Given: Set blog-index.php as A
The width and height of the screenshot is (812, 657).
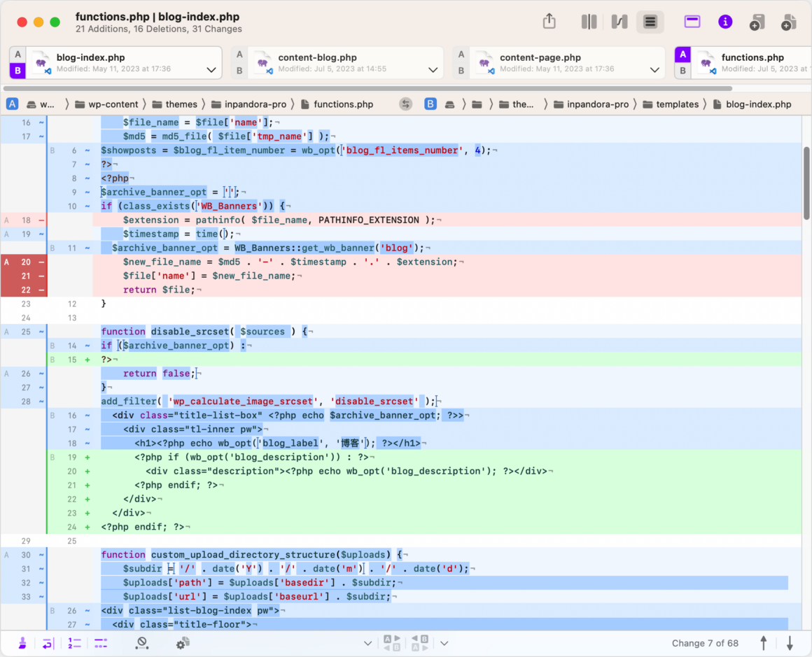Looking at the screenshot, I should click(17, 55).
